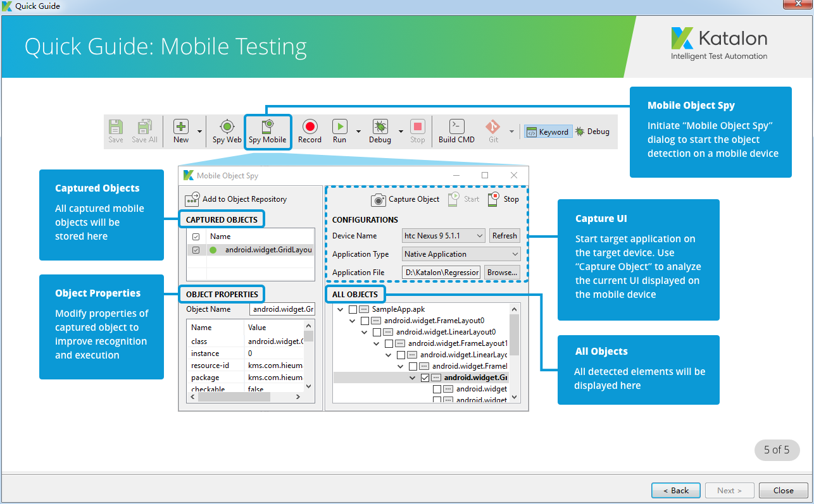Switch to the Keyword perspective

(x=548, y=132)
